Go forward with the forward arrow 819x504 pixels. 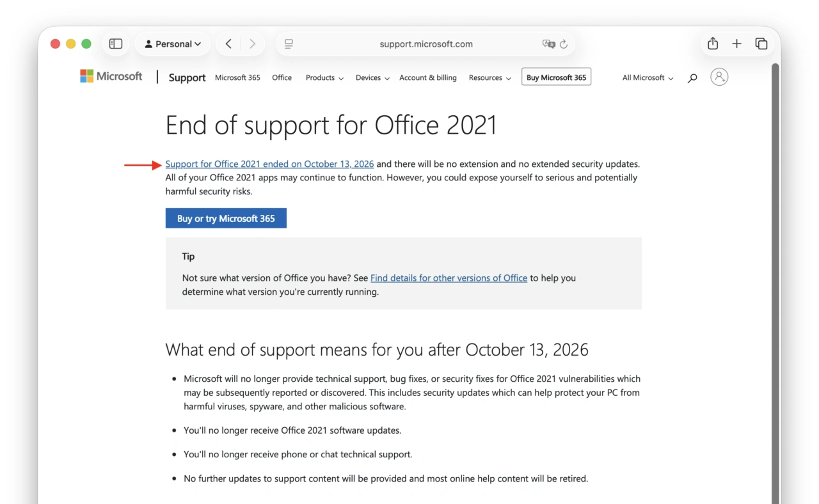tap(253, 44)
